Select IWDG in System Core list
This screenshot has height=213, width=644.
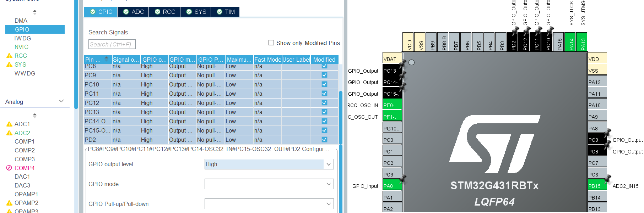coord(23,38)
